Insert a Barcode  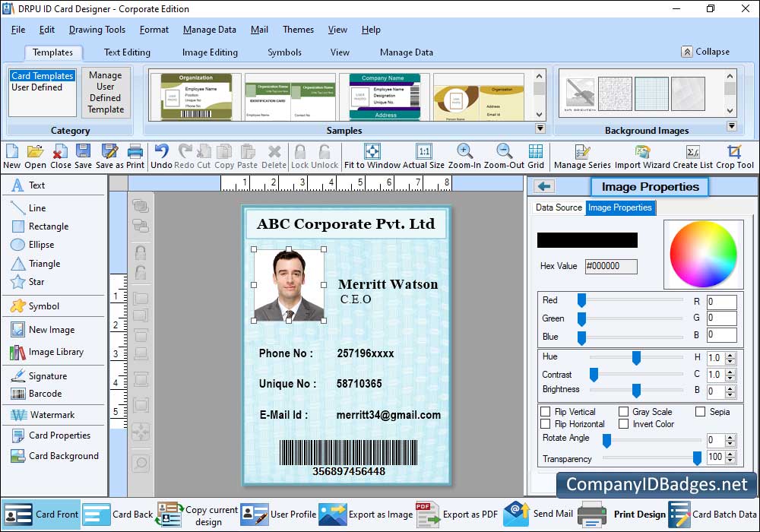(36, 394)
